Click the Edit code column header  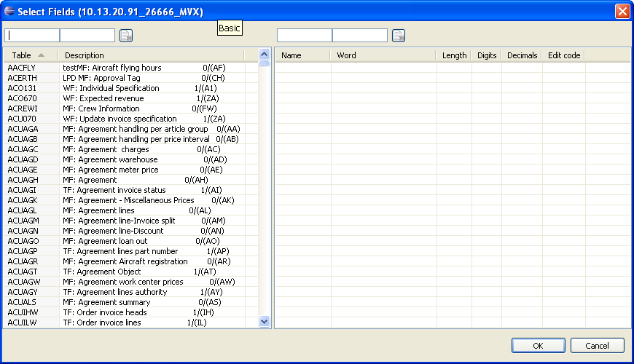[x=564, y=55]
